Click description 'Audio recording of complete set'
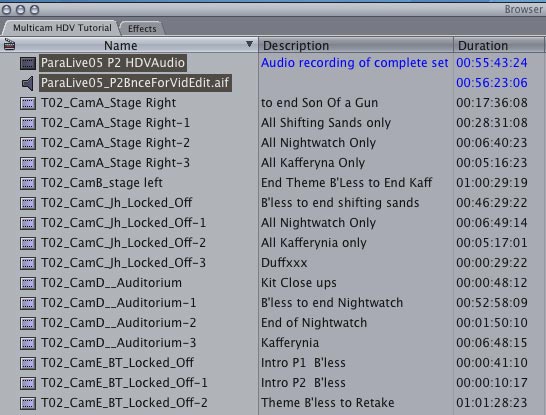 coord(354,63)
